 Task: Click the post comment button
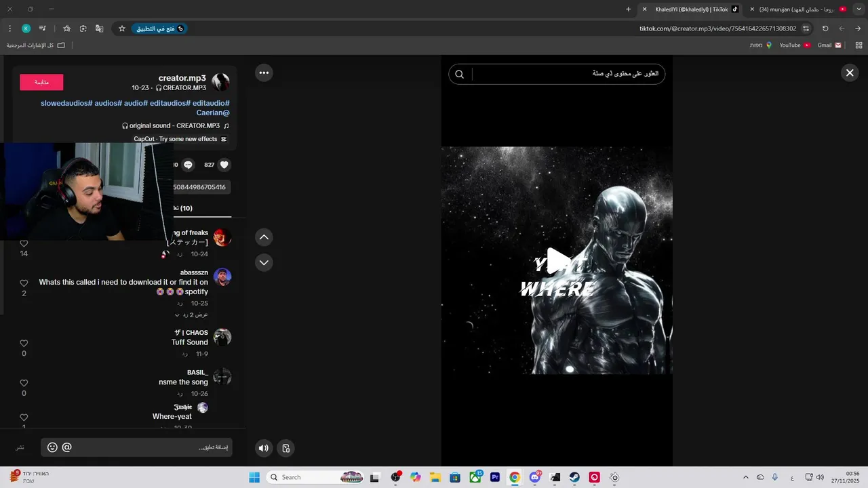tap(20, 447)
